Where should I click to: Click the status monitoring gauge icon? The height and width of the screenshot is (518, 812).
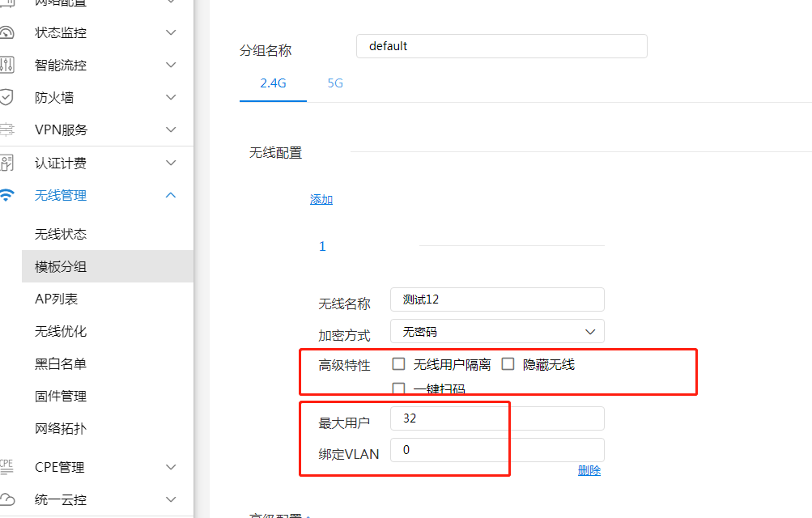pos(6,33)
